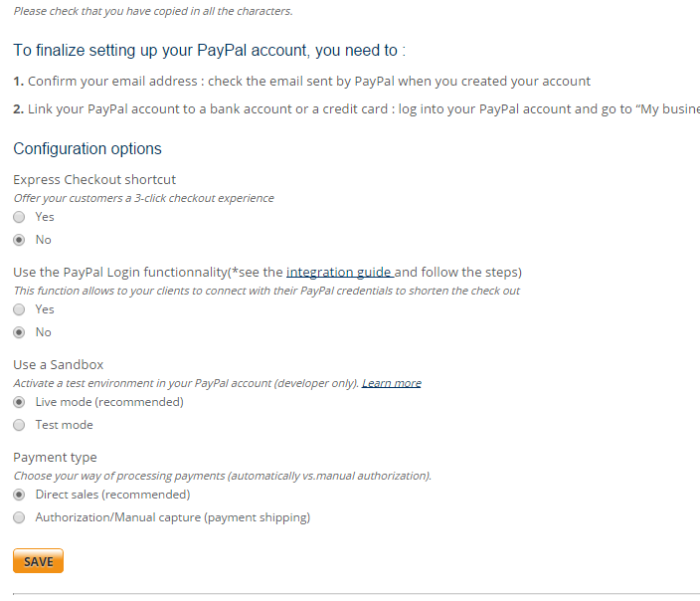Screen dimensions: 700x601
Task: Click the 'Test mode' label text
Action: pos(65,425)
